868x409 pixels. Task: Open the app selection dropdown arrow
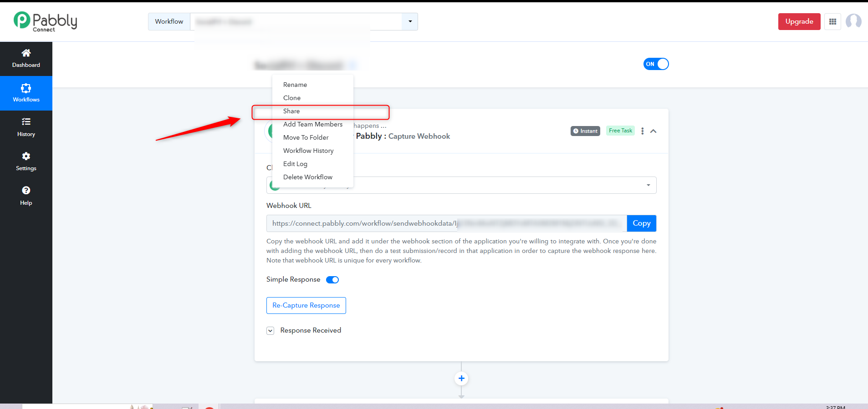coord(648,185)
